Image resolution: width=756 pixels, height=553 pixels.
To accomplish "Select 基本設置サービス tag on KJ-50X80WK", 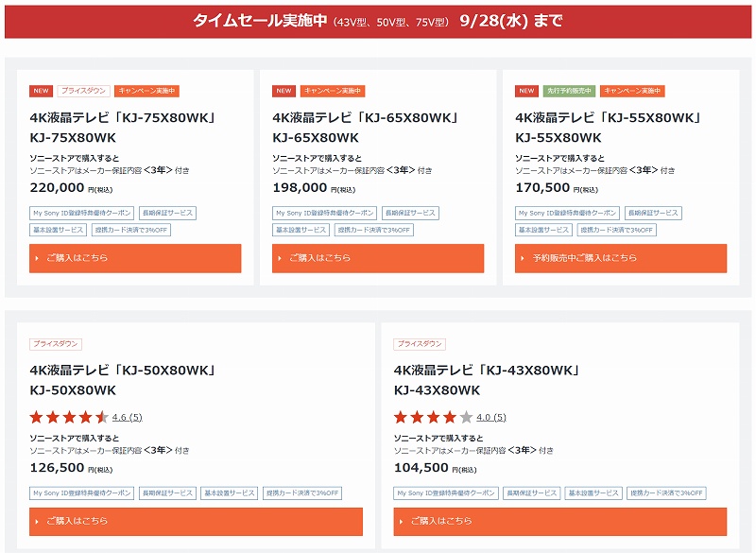I will coord(230,493).
